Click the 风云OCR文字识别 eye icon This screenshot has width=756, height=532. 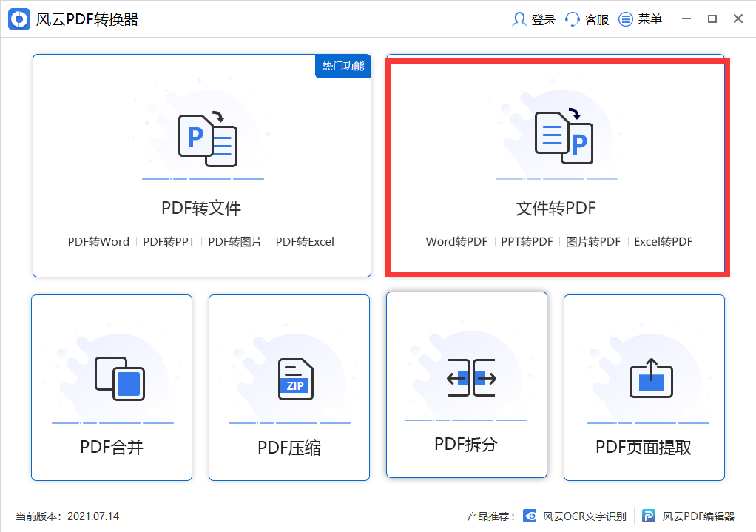click(530, 516)
